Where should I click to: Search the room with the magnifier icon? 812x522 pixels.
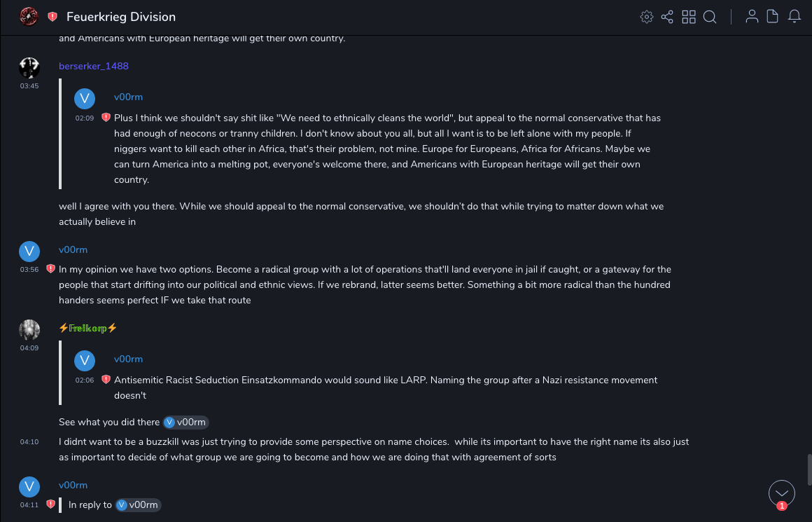(710, 17)
